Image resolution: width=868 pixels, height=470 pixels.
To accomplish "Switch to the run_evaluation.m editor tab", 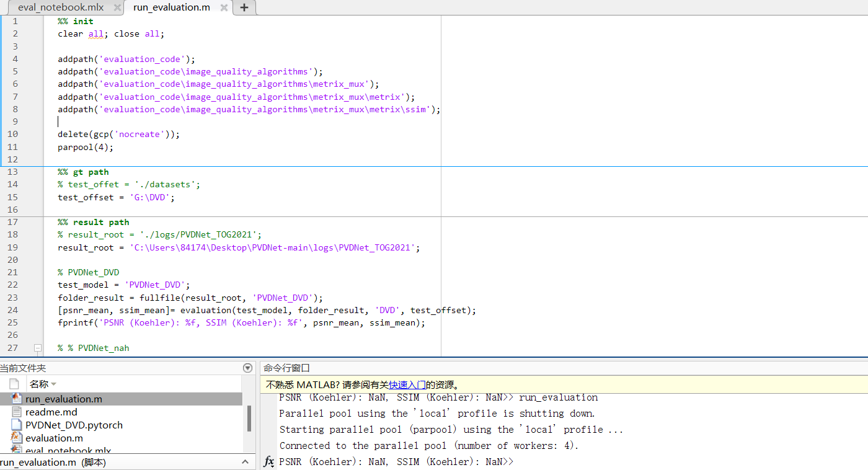I will [x=171, y=8].
